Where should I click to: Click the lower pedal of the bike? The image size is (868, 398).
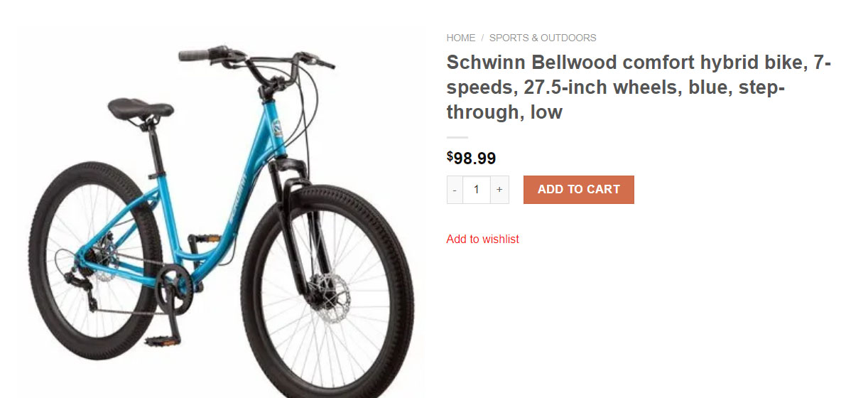point(161,342)
